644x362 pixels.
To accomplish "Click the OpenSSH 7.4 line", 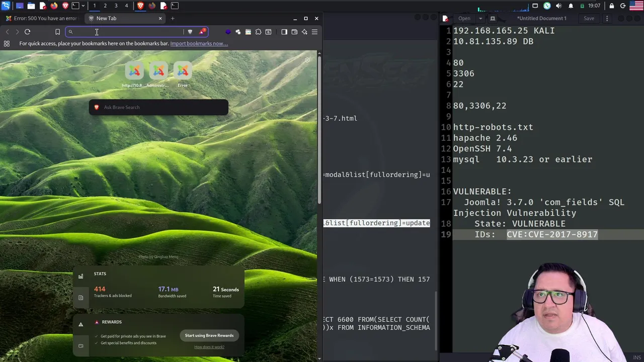I will [x=482, y=148].
